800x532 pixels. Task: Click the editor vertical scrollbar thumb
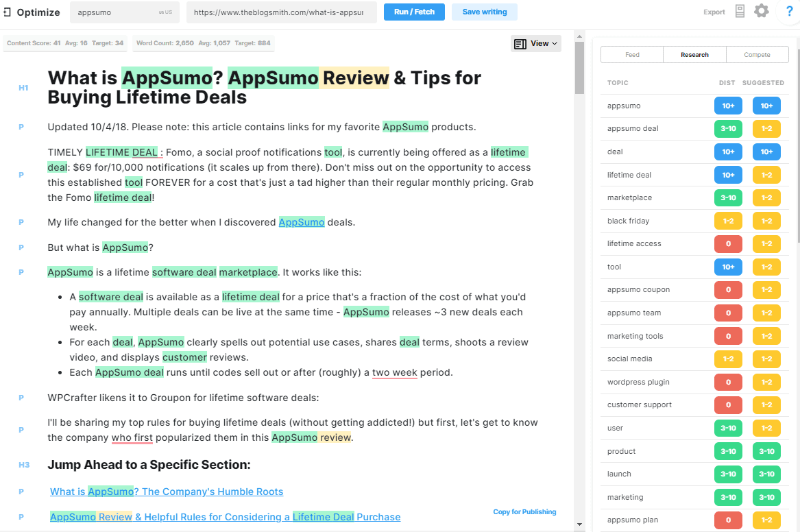point(579,68)
